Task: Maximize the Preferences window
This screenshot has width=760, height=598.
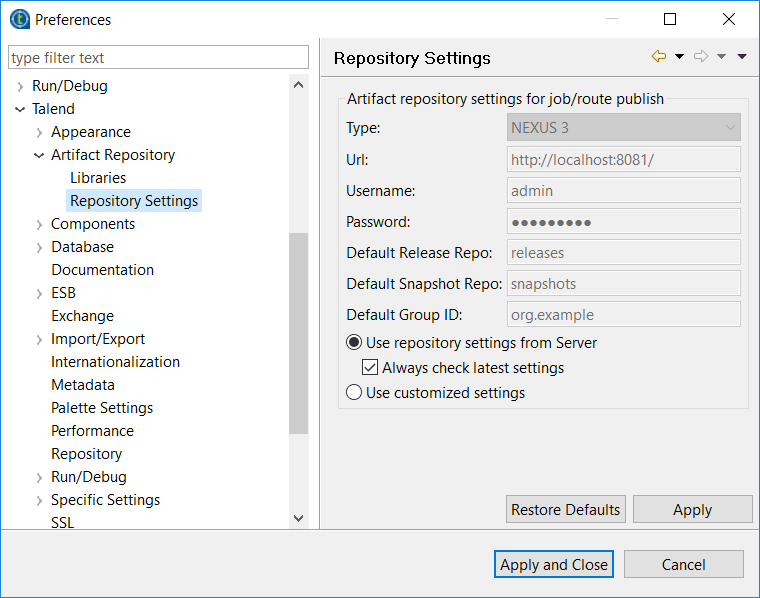Action: pos(670,19)
